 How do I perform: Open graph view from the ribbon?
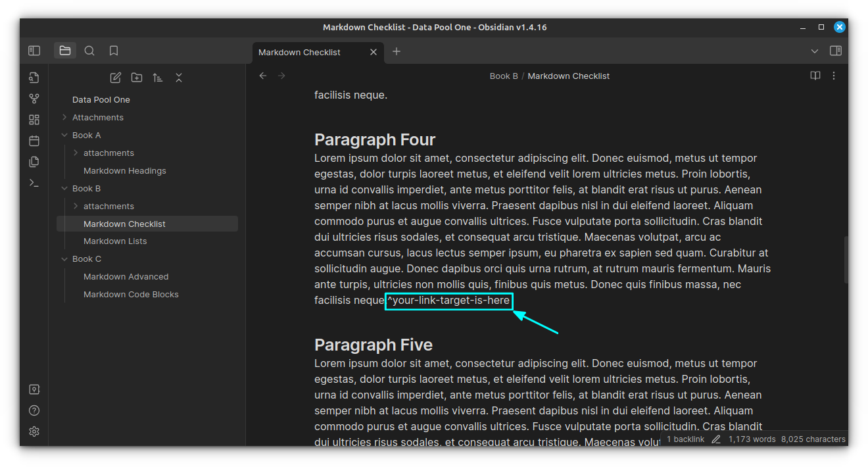pos(34,99)
